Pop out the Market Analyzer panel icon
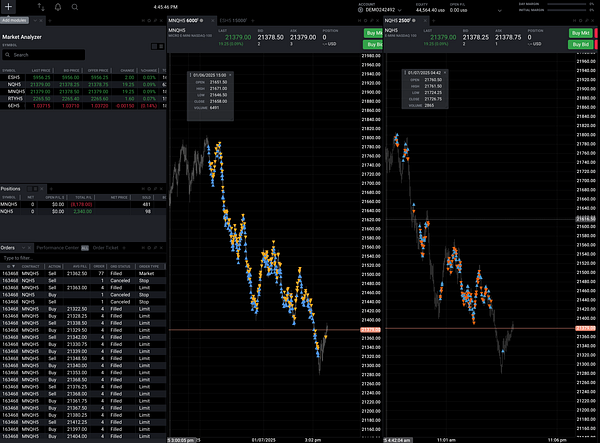600x443 pixels. [x=155, y=21]
